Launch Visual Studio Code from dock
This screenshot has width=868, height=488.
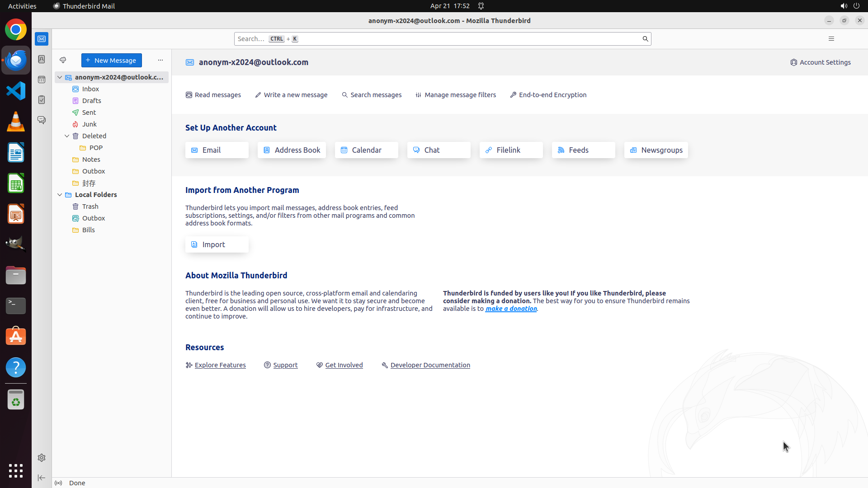[x=16, y=91]
